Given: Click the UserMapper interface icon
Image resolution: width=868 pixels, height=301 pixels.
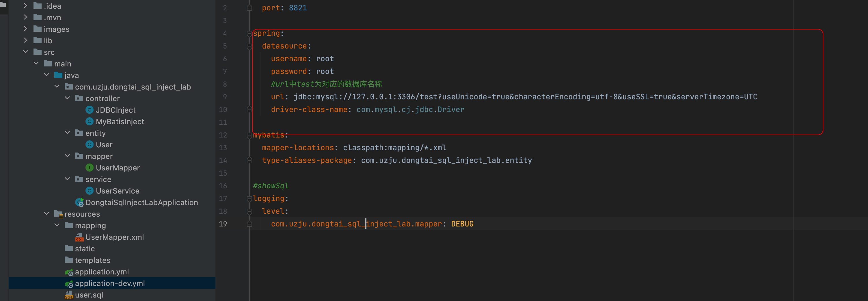Looking at the screenshot, I should pos(89,168).
